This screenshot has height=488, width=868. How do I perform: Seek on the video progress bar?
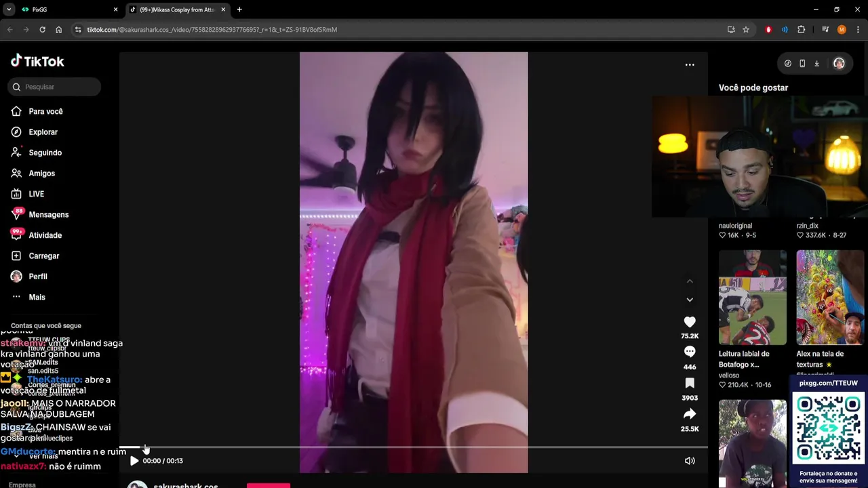pyautogui.click(x=413, y=447)
